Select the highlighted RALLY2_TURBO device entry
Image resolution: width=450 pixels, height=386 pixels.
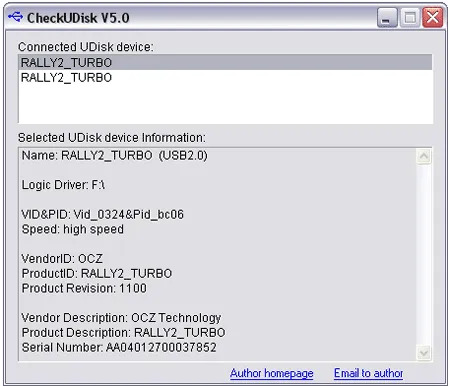point(225,62)
